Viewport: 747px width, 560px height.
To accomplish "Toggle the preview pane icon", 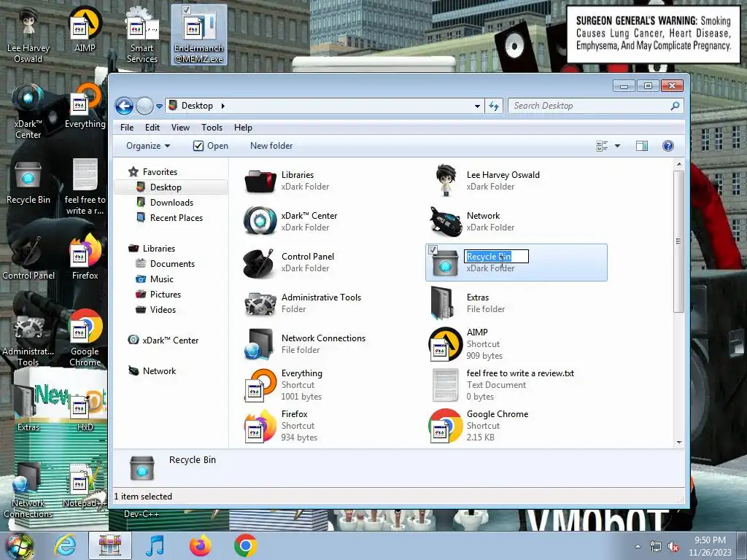I will [x=642, y=146].
